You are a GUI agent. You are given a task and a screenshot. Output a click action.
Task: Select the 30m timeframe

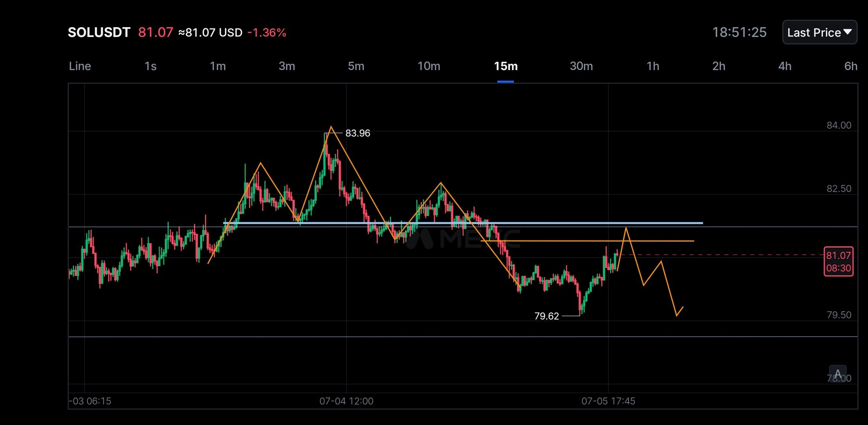[x=581, y=66]
